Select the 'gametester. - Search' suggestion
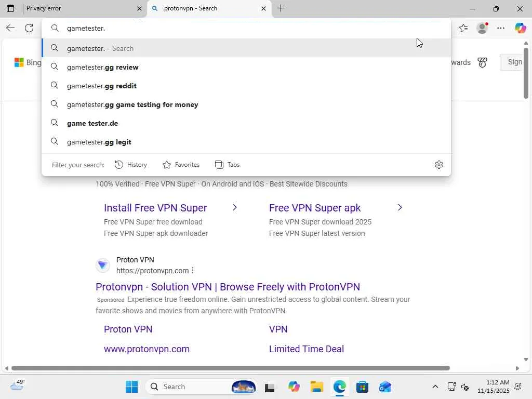This screenshot has width=532, height=399. pos(246,48)
